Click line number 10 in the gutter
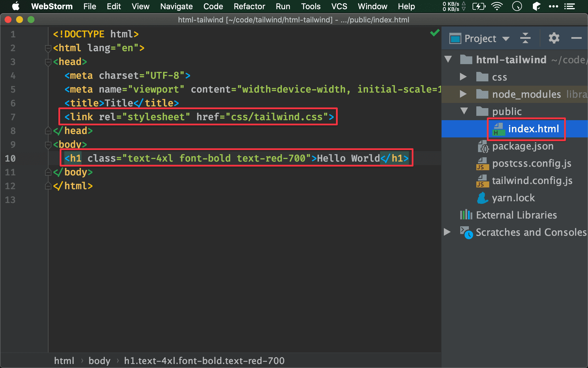This screenshot has height=368, width=588. tap(10, 158)
